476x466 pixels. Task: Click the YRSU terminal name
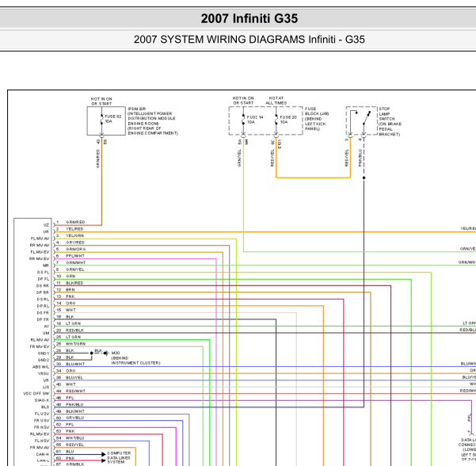43,373
